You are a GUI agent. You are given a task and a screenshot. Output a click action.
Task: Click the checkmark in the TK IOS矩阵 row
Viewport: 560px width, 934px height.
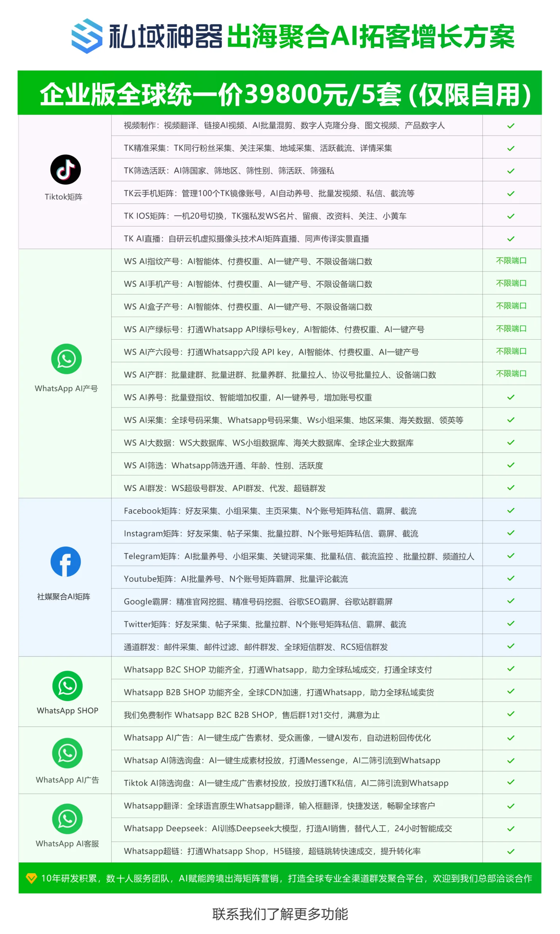coord(511,216)
